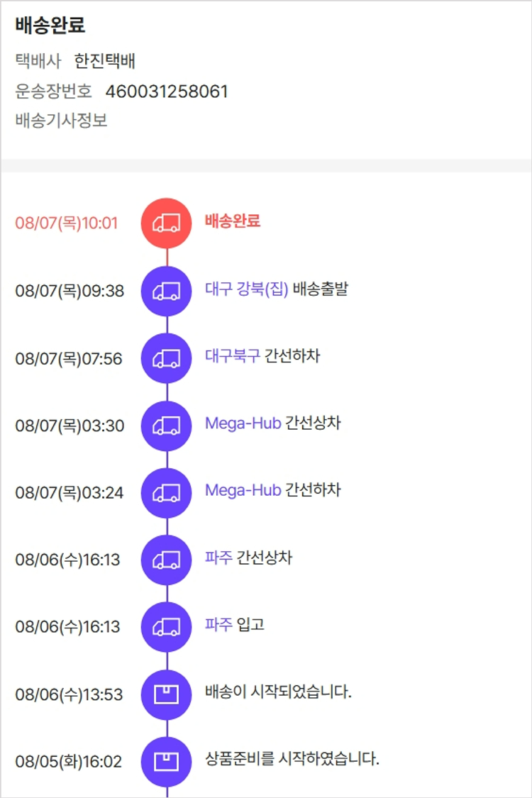Click the 08/07(목)10:01 timestamp

pos(66,223)
